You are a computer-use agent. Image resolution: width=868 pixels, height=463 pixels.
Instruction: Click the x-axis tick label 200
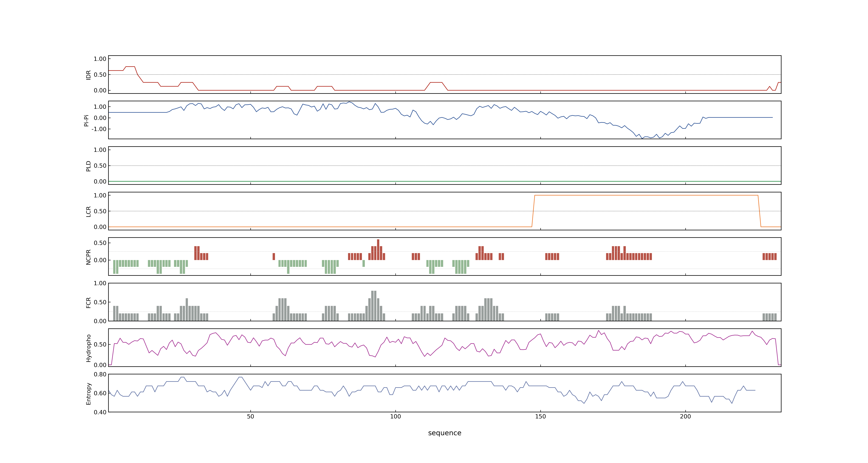point(685,416)
